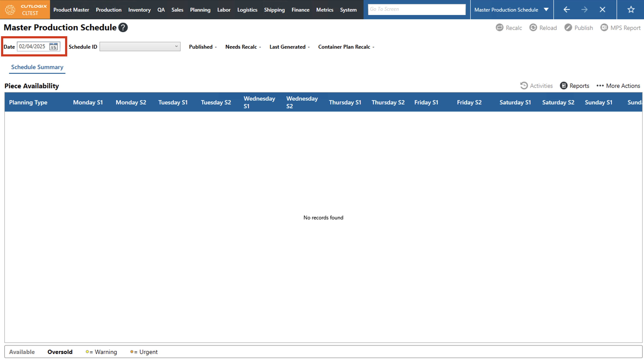Open the Production menu
Screen dimensions: 644x360
coord(108,10)
